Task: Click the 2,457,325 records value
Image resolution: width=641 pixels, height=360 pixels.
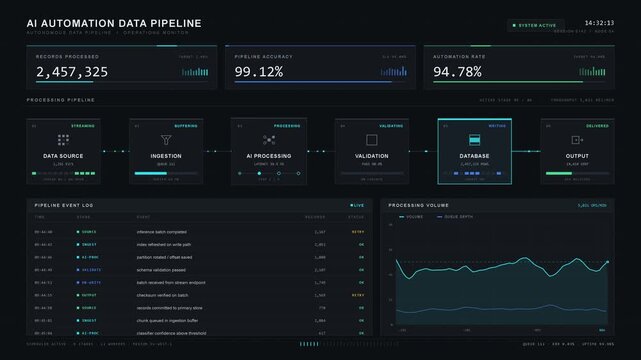Action: point(72,72)
